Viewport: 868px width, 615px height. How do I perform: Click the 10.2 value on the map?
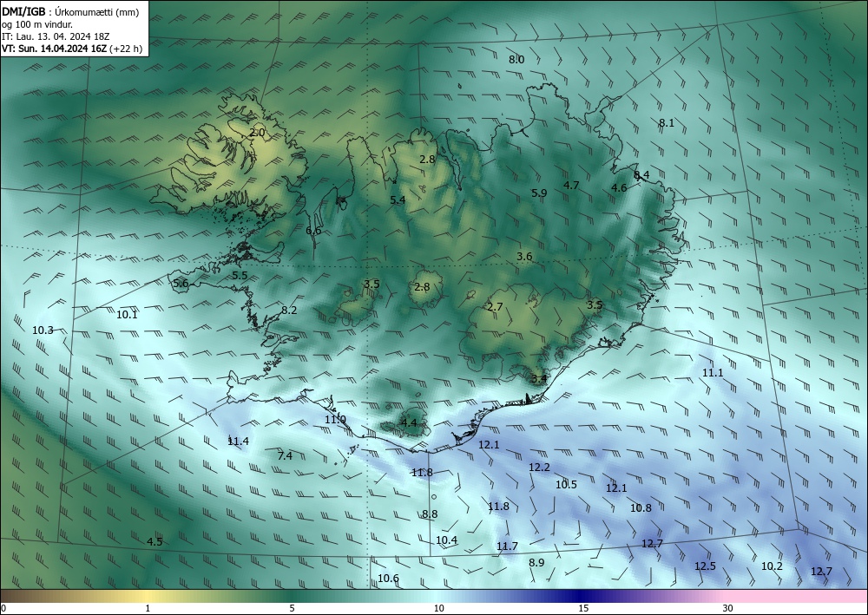[772, 566]
